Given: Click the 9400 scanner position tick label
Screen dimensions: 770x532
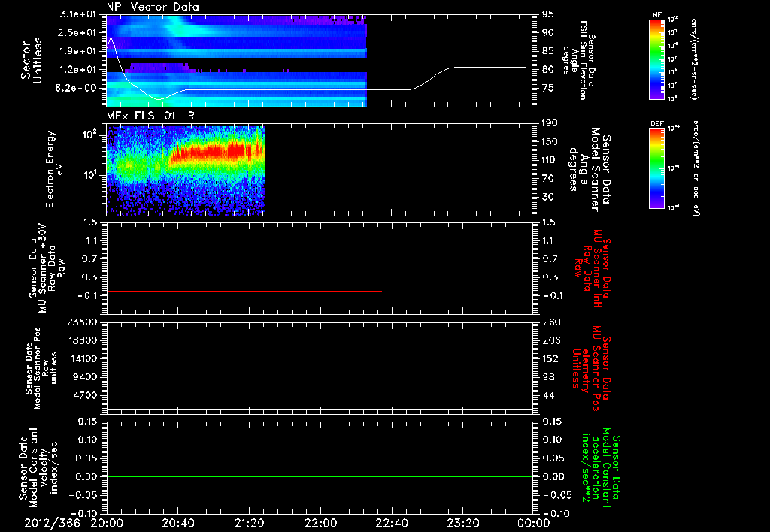Looking at the screenshot, I should point(86,377).
